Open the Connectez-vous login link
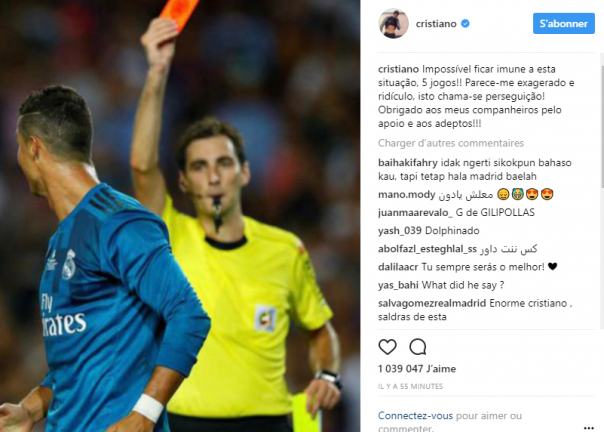 [x=415, y=416]
